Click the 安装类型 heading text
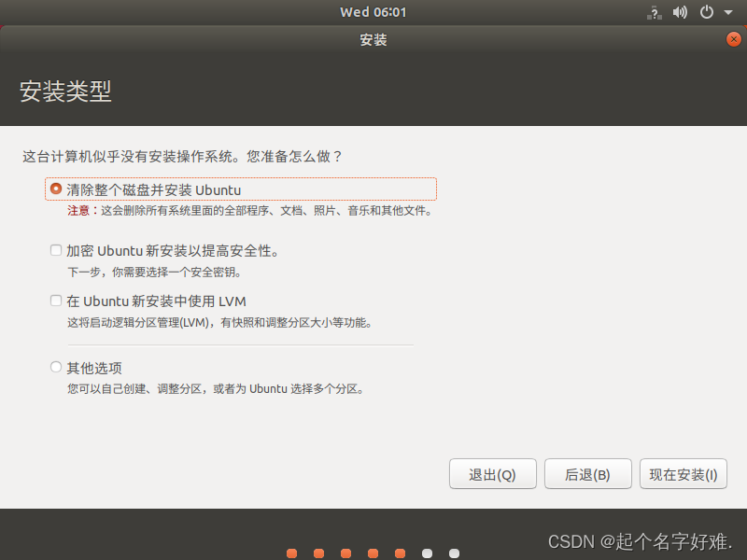 click(65, 91)
